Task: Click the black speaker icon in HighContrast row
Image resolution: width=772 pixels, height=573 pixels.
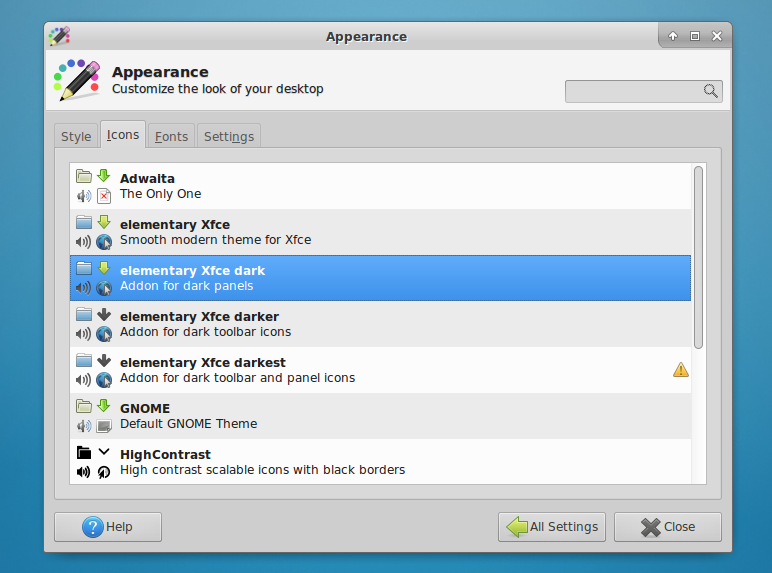Action: pyautogui.click(x=84, y=472)
